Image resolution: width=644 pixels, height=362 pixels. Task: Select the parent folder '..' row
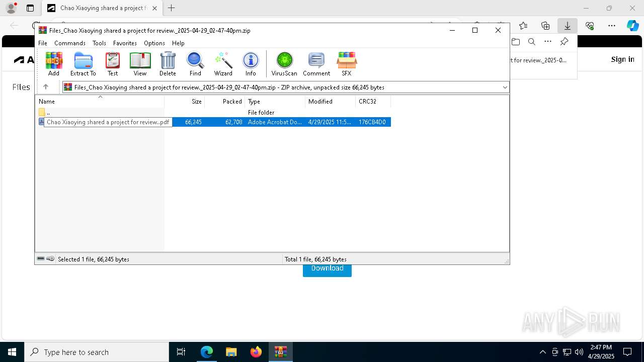point(213,113)
